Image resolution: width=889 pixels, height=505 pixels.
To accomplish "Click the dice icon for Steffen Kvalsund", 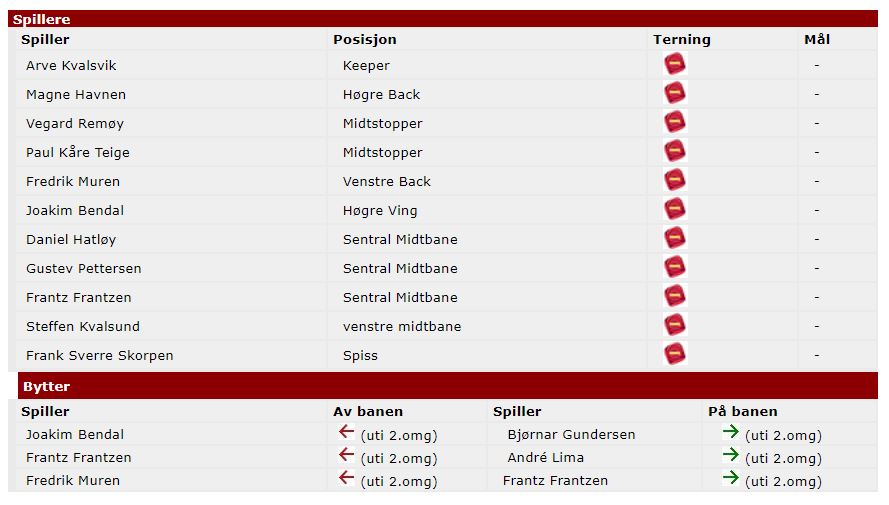I will pyautogui.click(x=675, y=326).
